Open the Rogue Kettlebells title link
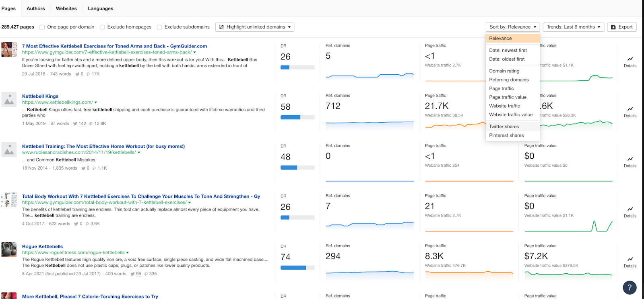Image resolution: width=644 pixels, height=299 pixels. tap(43, 247)
